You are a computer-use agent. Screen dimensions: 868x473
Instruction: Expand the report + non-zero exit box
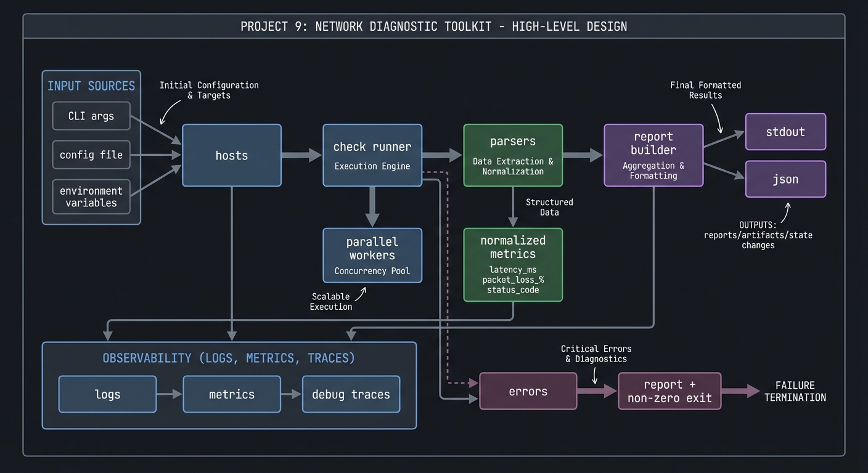pos(669,390)
